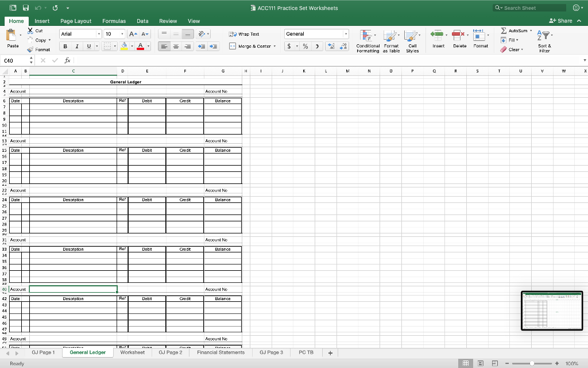588x368 pixels.
Task: Click the Save disk icon in title bar
Action: [x=25, y=8]
